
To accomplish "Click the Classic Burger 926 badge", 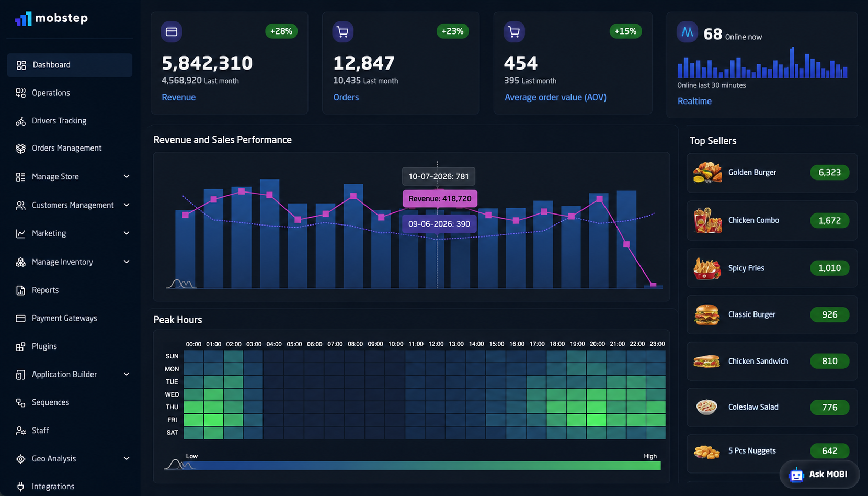I will coord(830,315).
